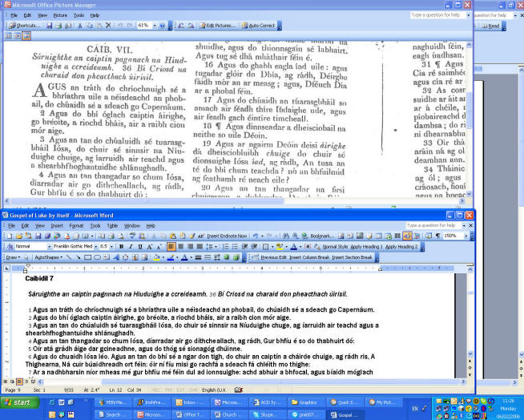Click Edit Pictures button
524x420 pixels.
[218, 26]
